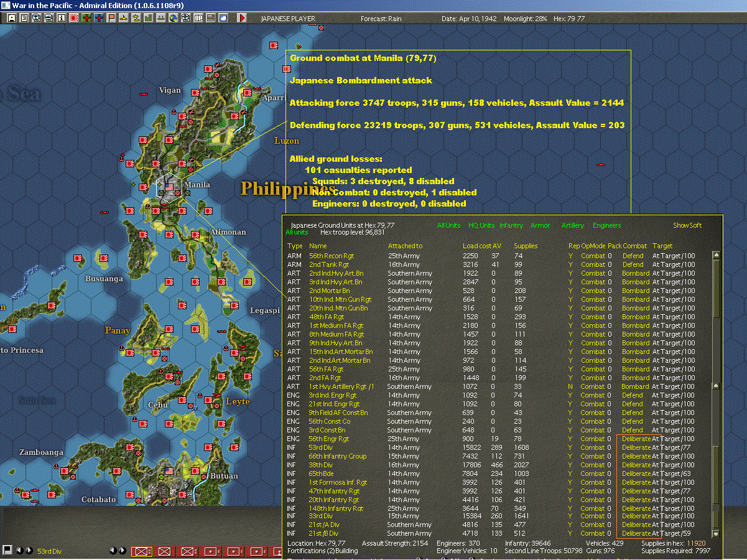Click the green land-shape toolbar icon
This screenshot has width=747, height=560.
pyautogui.click(x=149, y=19)
